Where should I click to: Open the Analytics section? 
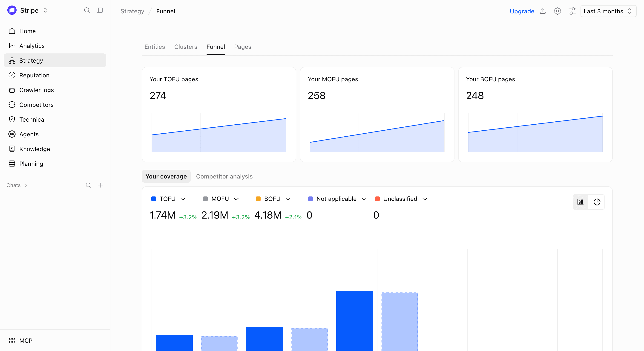coord(55,46)
